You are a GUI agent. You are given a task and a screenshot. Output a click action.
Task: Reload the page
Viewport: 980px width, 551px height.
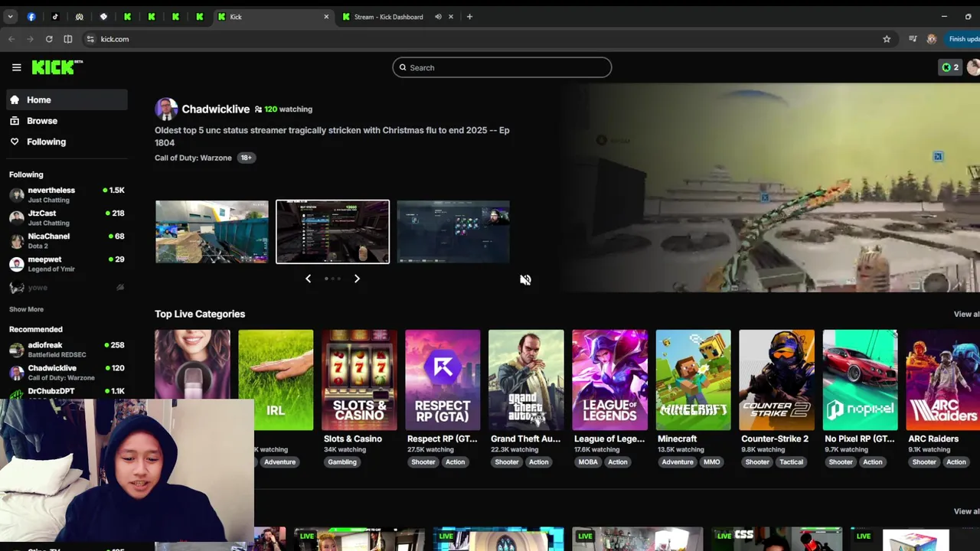click(x=49, y=39)
